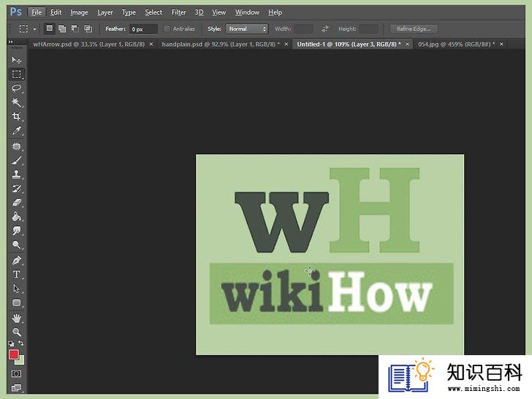Open the Help menu
The width and height of the screenshot is (532, 399).
point(275,12)
